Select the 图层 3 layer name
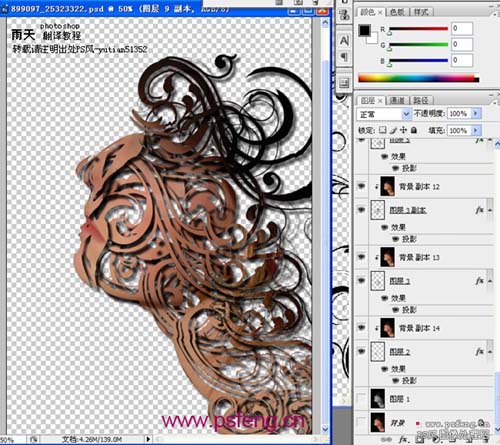This screenshot has width=500, height=445. point(400,281)
